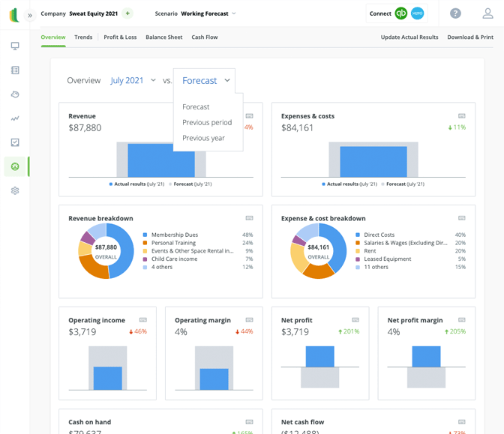
Task: Click the Expenses actual results blue bar
Action: click(x=373, y=162)
